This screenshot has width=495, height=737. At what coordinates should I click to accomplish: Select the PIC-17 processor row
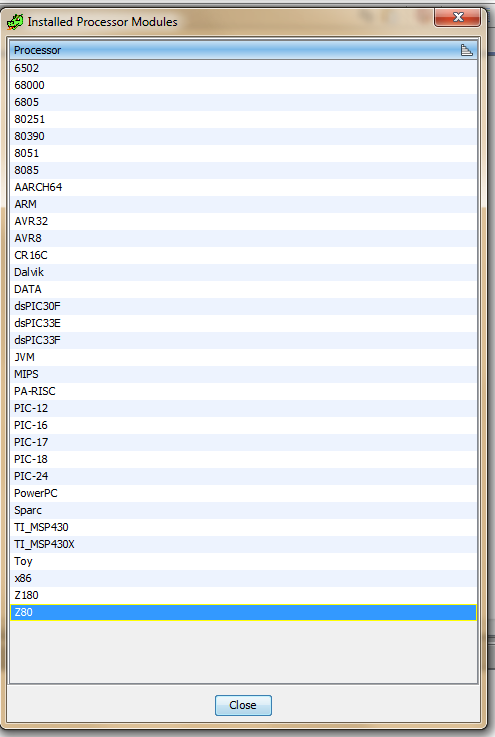(x=243, y=442)
